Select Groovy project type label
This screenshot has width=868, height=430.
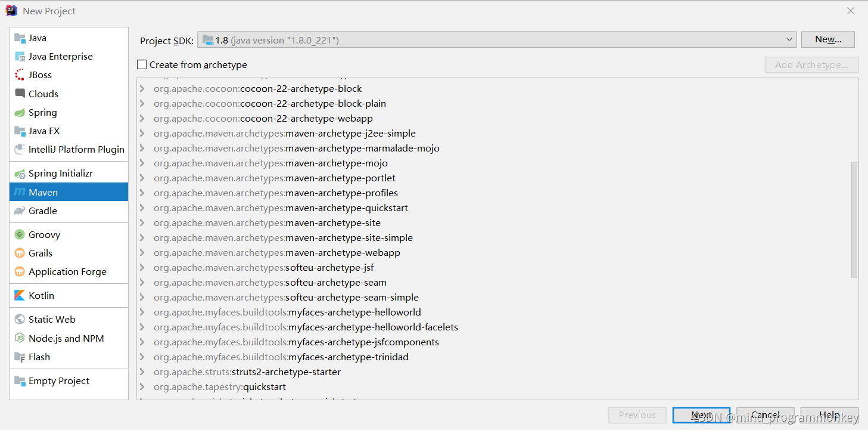(44, 235)
